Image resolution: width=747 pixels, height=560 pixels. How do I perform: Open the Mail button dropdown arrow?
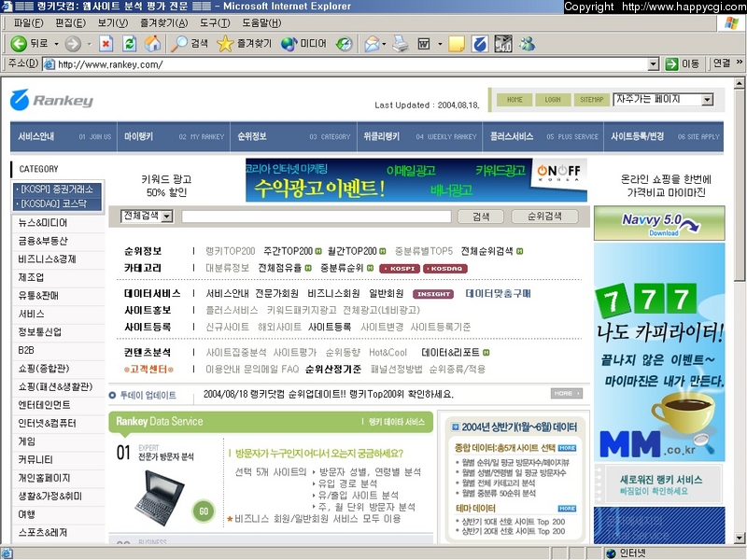pyautogui.click(x=384, y=45)
